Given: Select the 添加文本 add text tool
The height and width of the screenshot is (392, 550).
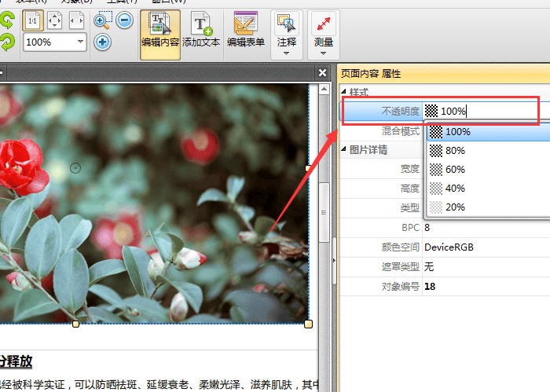Looking at the screenshot, I should click(201, 30).
